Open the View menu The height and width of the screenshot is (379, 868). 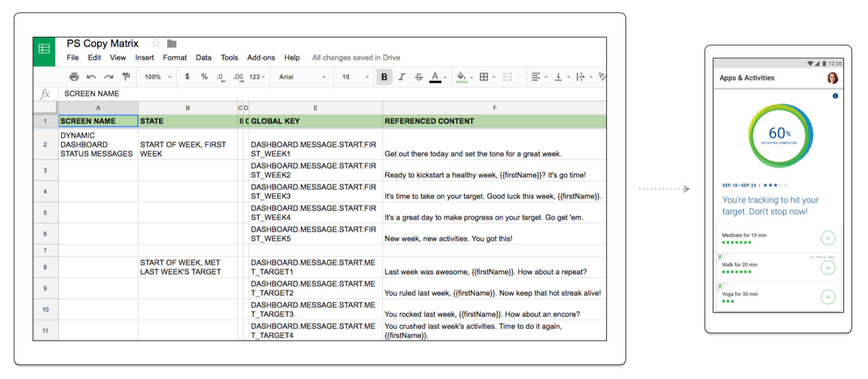(118, 57)
